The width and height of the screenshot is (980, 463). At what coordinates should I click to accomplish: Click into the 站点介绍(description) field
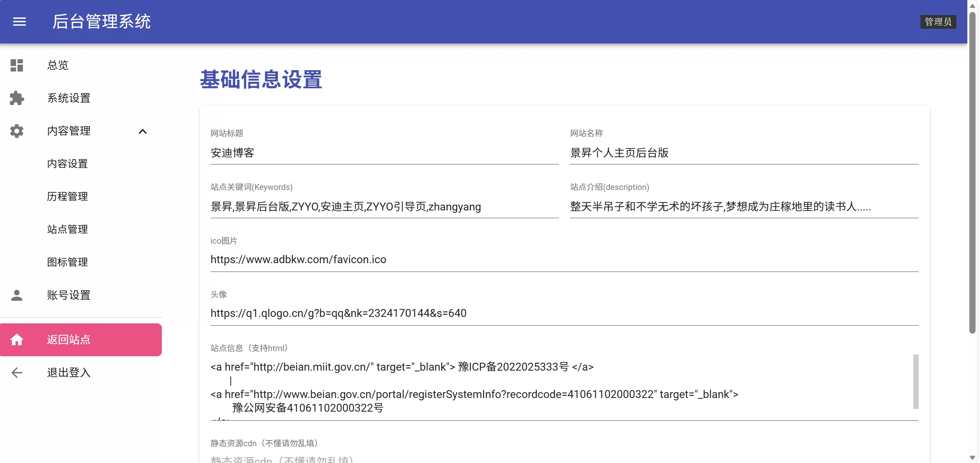click(x=744, y=207)
